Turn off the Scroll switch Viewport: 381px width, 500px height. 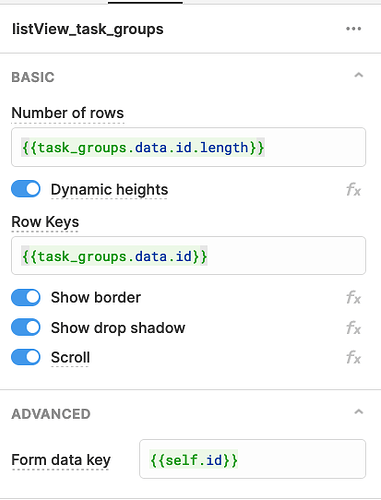point(26,357)
